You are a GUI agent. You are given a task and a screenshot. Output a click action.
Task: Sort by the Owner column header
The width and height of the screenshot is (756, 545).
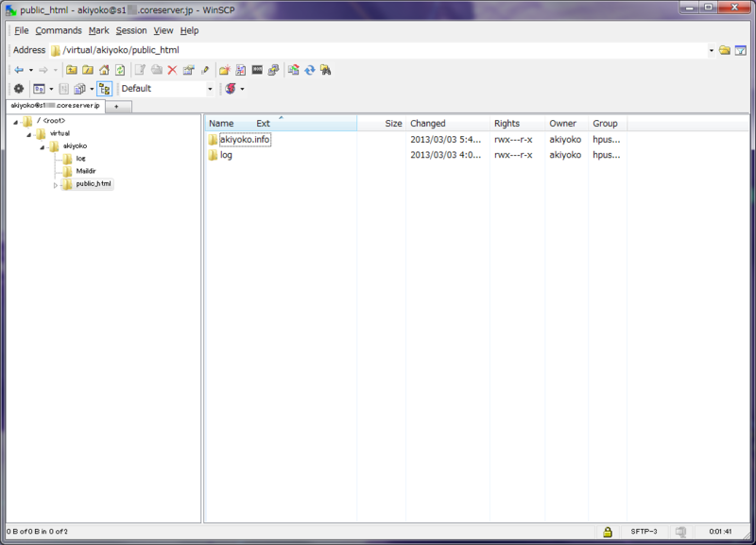coord(567,124)
